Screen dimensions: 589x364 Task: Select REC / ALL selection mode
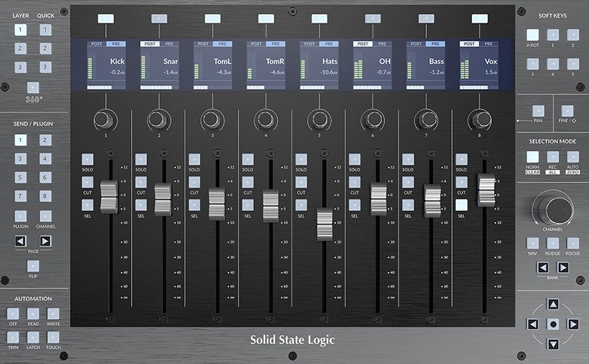553,157
